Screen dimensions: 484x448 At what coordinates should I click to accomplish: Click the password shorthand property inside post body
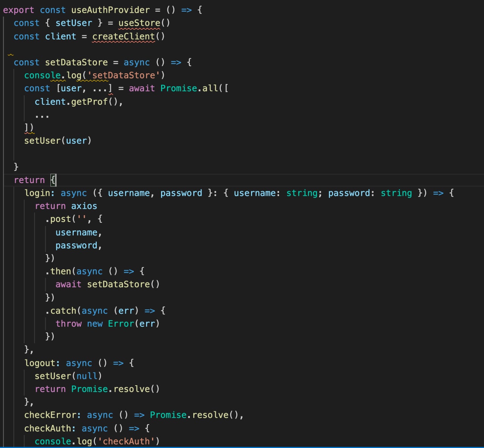(x=76, y=245)
